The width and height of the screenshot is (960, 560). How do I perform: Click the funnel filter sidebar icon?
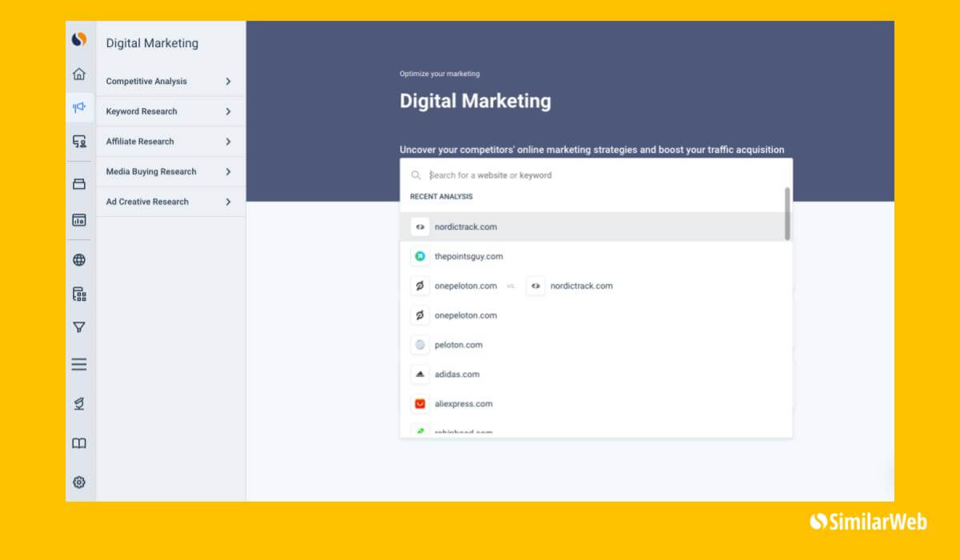pos(78,327)
